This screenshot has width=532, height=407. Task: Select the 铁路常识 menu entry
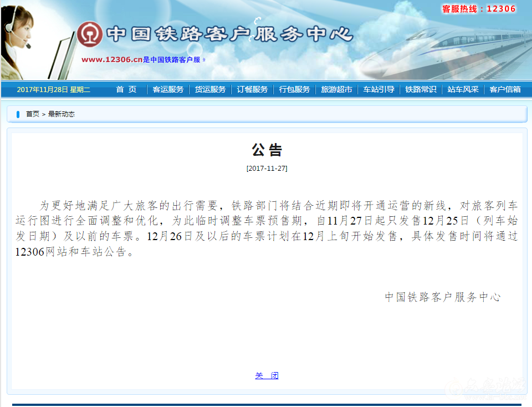pyautogui.click(x=420, y=89)
